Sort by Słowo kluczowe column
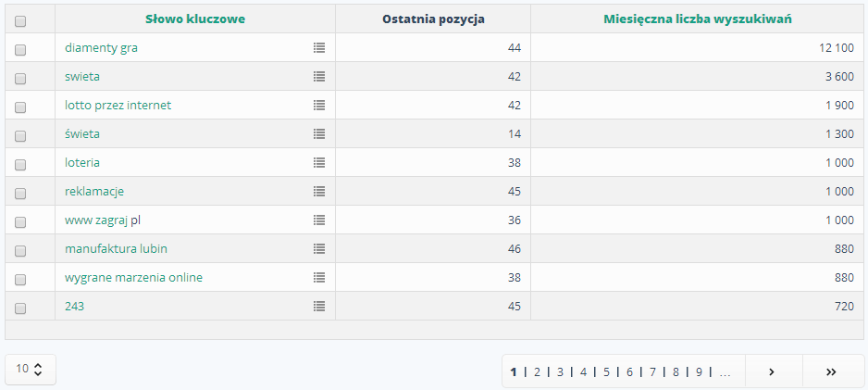 coord(195,19)
